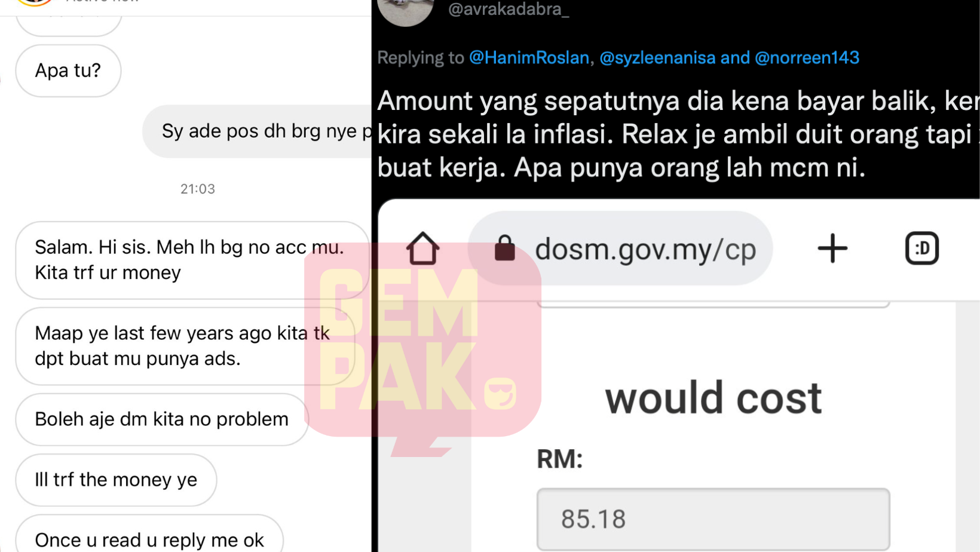Open a new tab with plus icon

[x=832, y=248]
